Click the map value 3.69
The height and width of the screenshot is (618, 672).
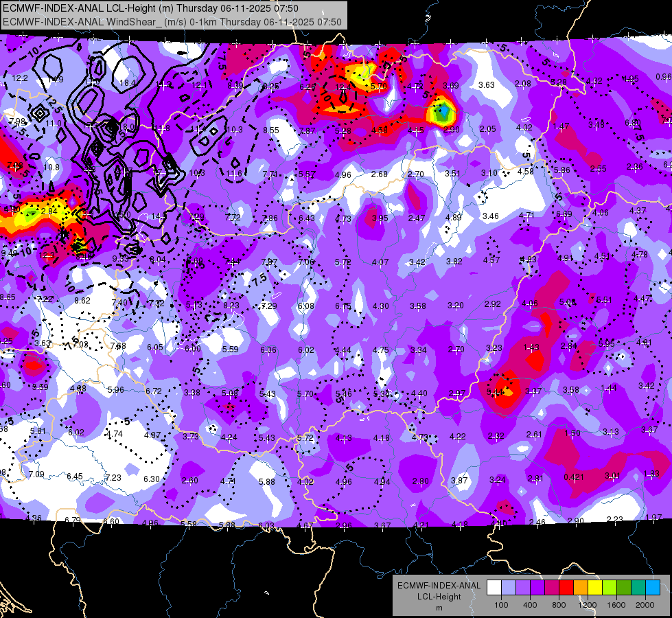(x=450, y=86)
